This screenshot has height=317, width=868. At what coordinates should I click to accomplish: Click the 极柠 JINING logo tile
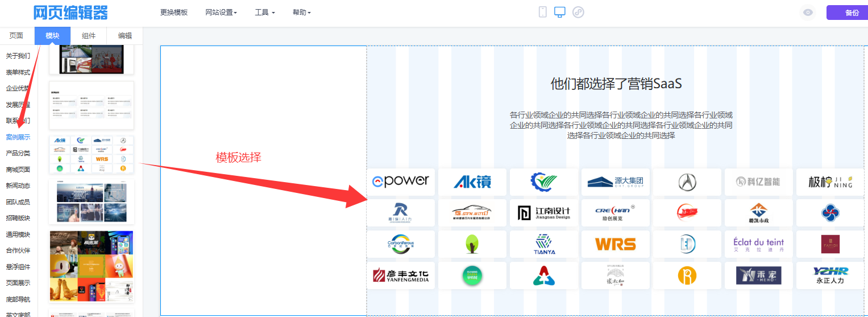[830, 182]
